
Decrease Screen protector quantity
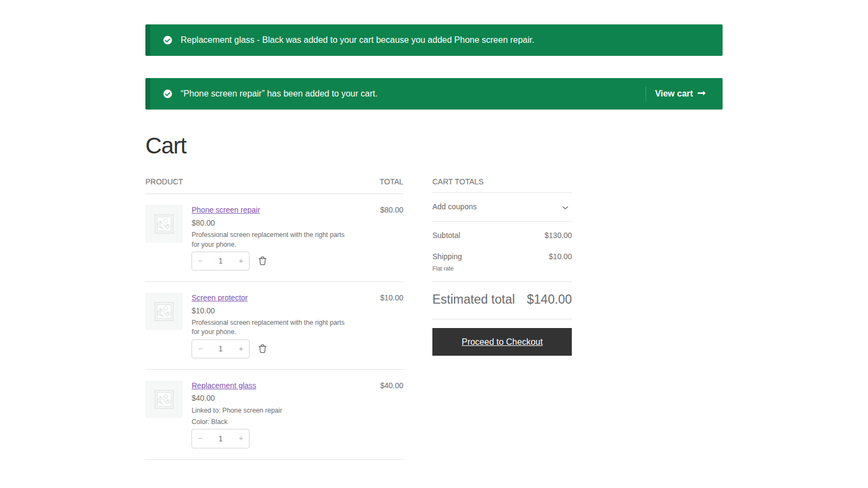click(201, 349)
